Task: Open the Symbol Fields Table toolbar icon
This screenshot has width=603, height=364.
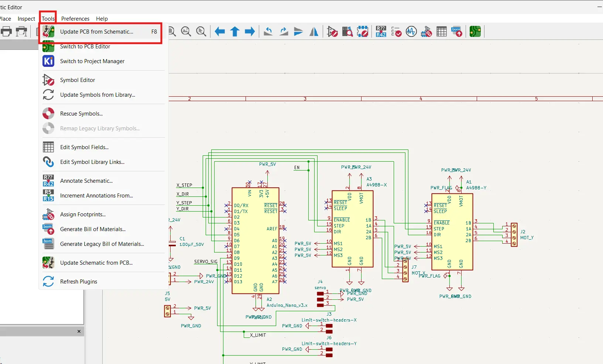Action: pos(442,31)
